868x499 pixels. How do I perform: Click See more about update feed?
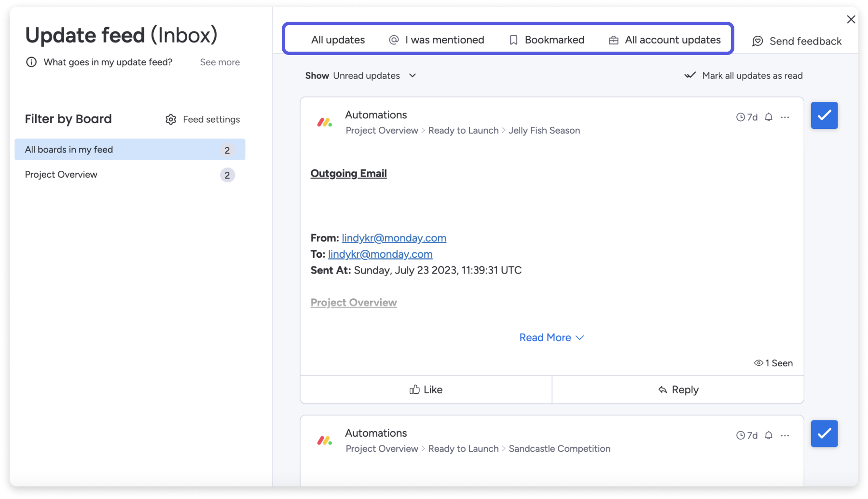(x=220, y=62)
